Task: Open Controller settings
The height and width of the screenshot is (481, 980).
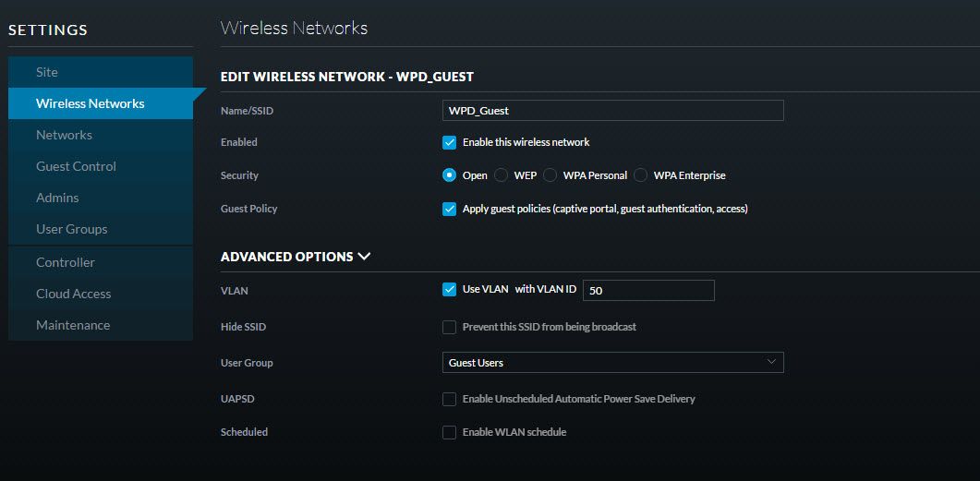Action: pyautogui.click(x=66, y=262)
